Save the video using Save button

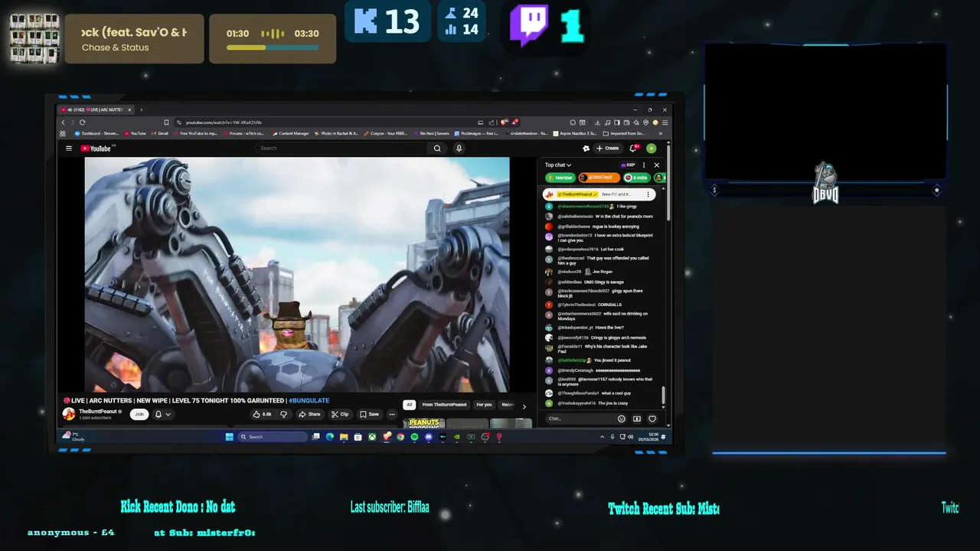pyautogui.click(x=369, y=414)
